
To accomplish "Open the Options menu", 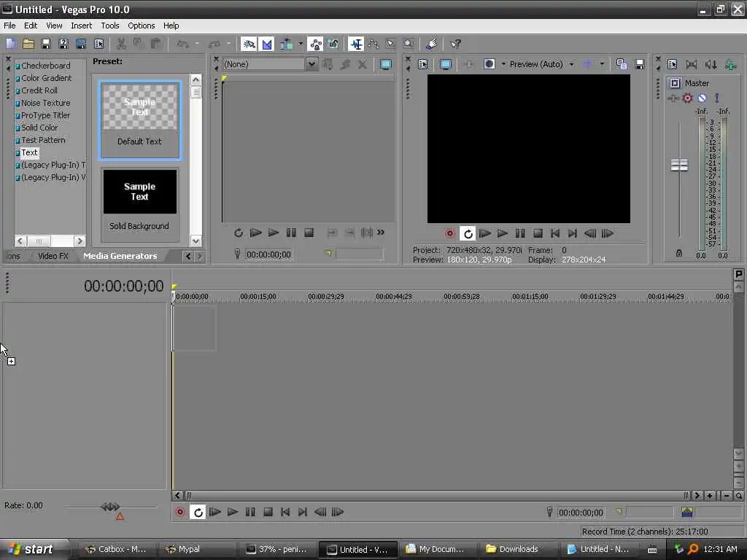I will (141, 26).
